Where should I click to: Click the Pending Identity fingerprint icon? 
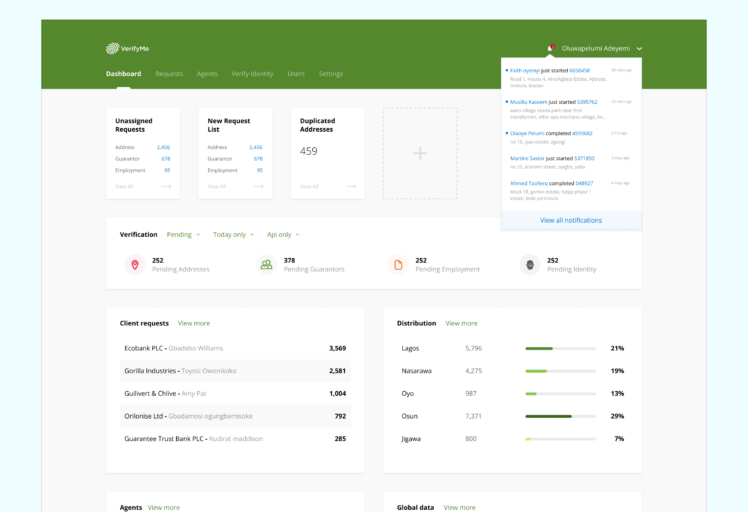click(530, 265)
